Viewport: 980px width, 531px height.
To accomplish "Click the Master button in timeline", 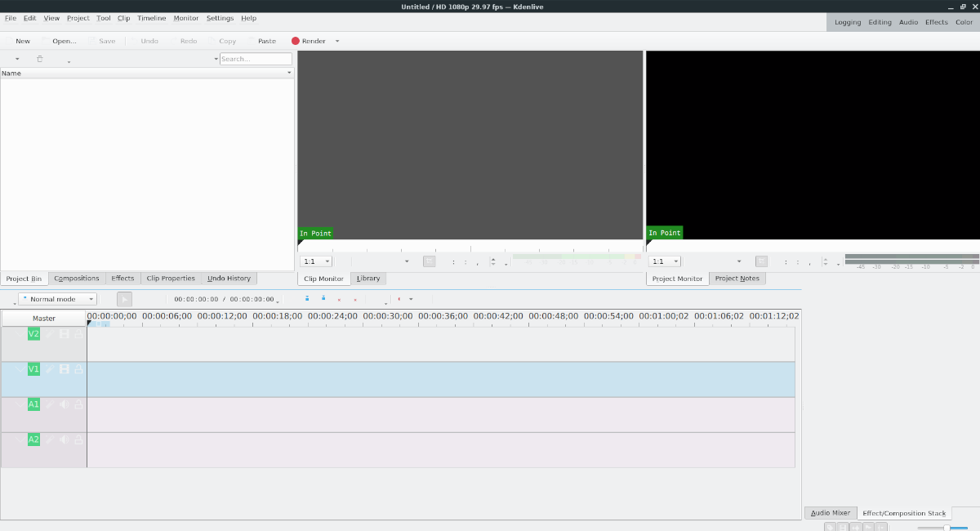I will coord(44,319).
